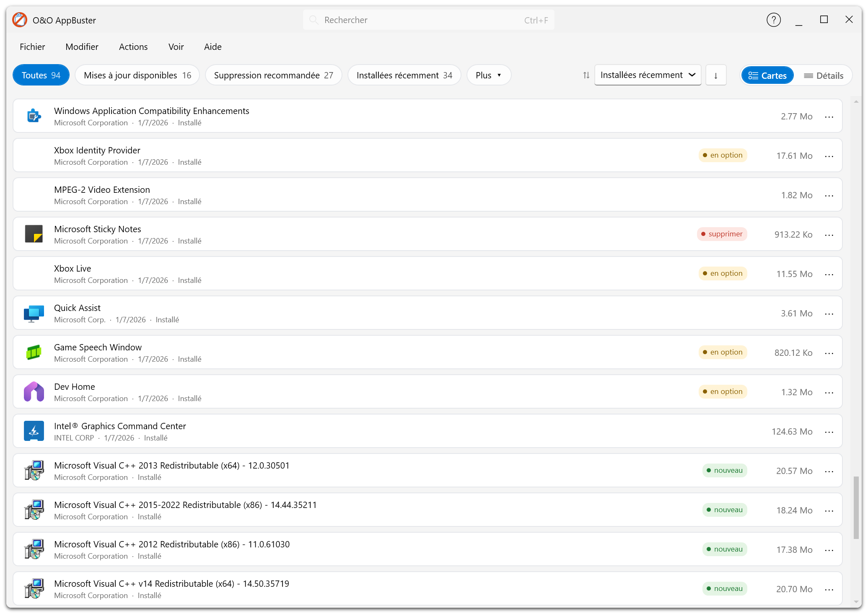Image resolution: width=868 pixels, height=614 pixels.
Task: Click the 913.22 Ko size value
Action: click(793, 234)
